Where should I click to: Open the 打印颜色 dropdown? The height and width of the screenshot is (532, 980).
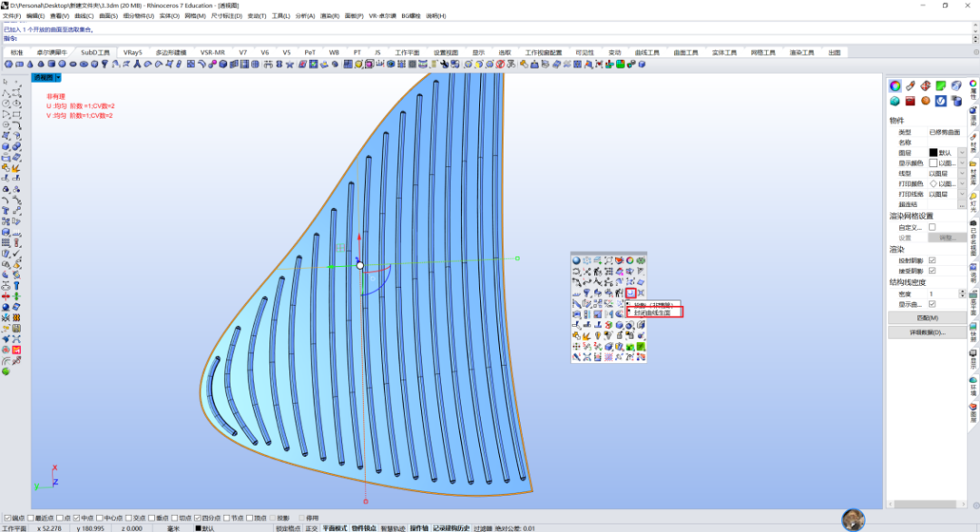tap(961, 183)
